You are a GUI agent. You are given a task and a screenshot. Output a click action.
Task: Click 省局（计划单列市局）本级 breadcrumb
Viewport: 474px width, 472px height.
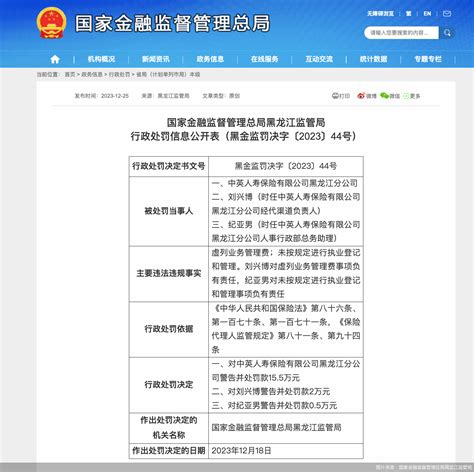tap(168, 75)
